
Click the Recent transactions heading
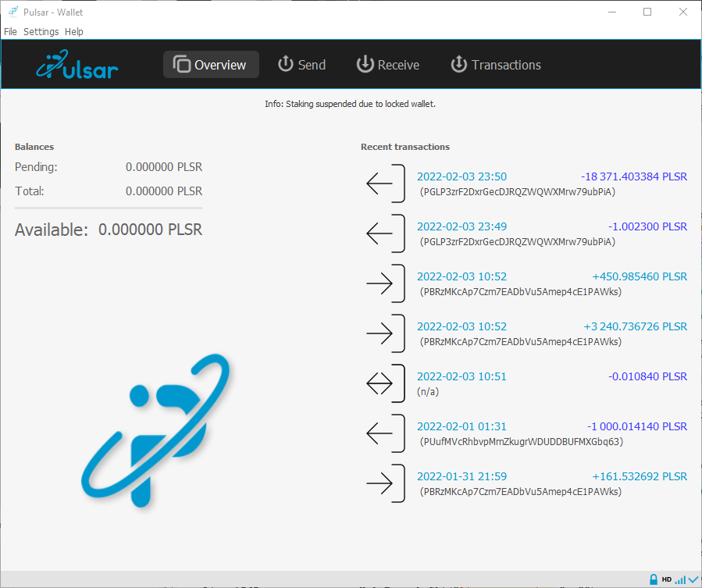click(x=405, y=147)
